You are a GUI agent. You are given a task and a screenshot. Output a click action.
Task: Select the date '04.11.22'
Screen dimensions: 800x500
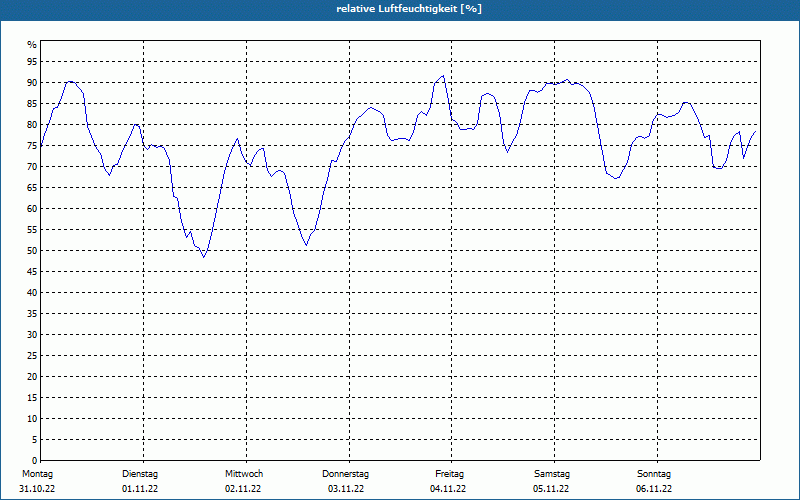448,489
